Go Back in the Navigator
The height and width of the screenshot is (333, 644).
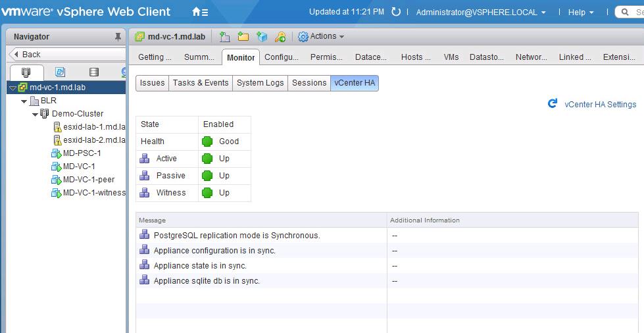click(x=67, y=54)
